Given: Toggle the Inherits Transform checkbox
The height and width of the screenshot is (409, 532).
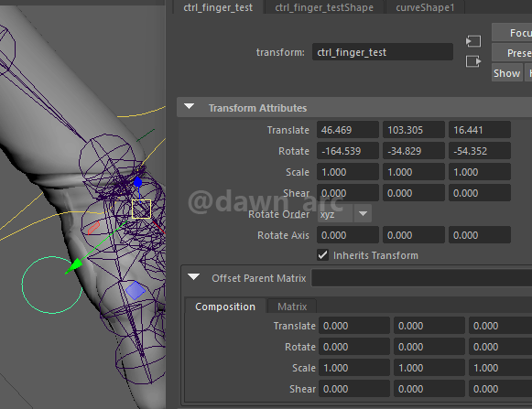Looking at the screenshot, I should [322, 255].
